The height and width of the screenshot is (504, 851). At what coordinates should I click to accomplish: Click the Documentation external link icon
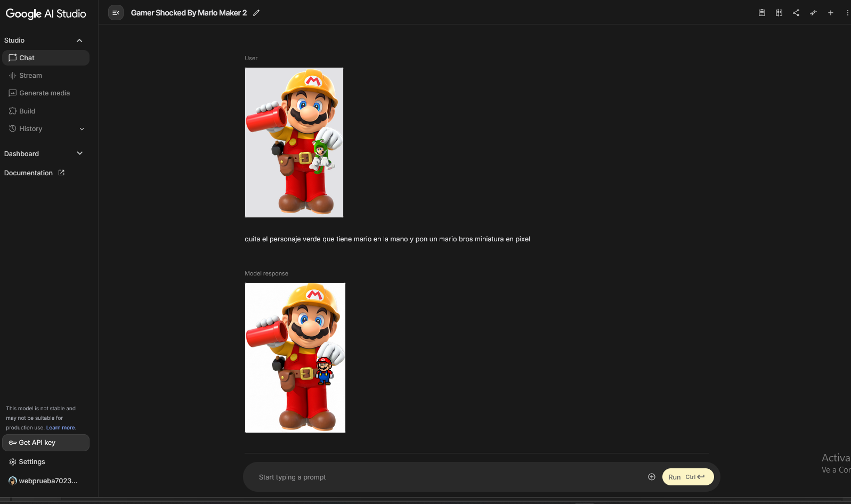click(61, 173)
